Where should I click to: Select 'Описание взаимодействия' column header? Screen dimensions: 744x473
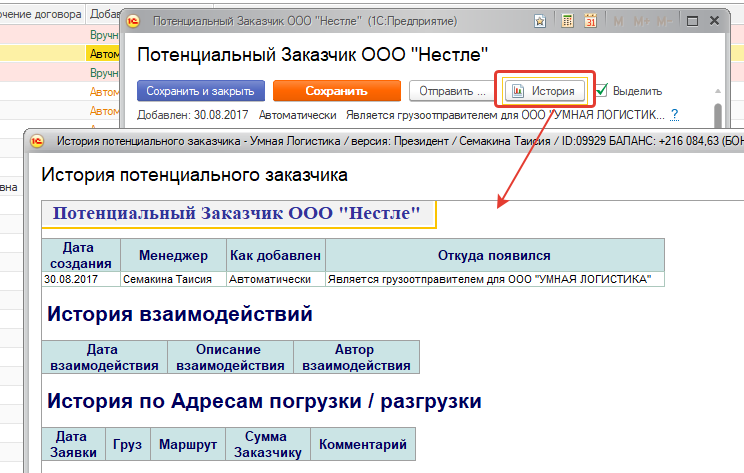click(230, 357)
